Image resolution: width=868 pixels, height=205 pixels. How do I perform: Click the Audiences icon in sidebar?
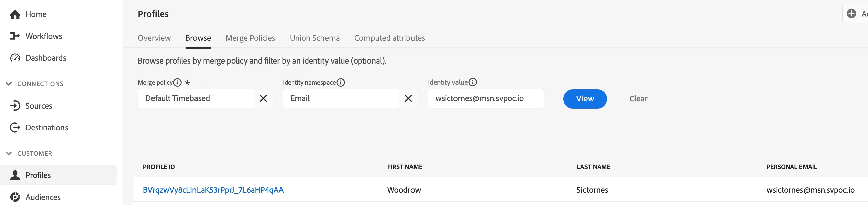point(15,197)
